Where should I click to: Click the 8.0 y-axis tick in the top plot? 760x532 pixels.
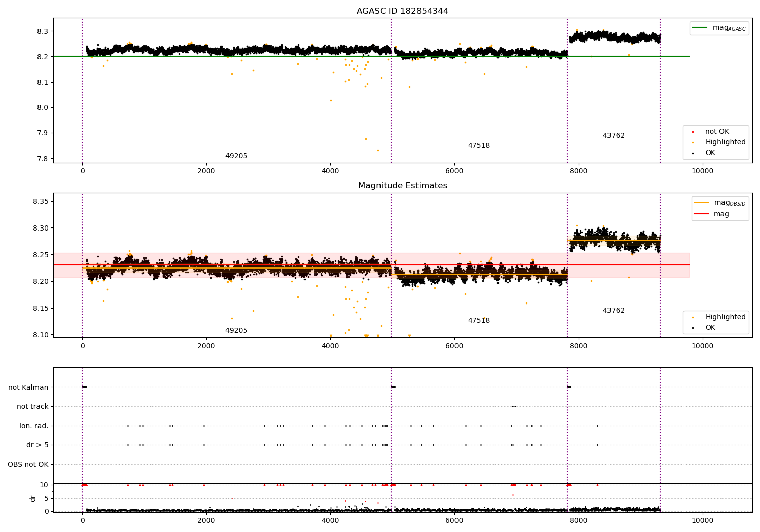tap(43, 108)
